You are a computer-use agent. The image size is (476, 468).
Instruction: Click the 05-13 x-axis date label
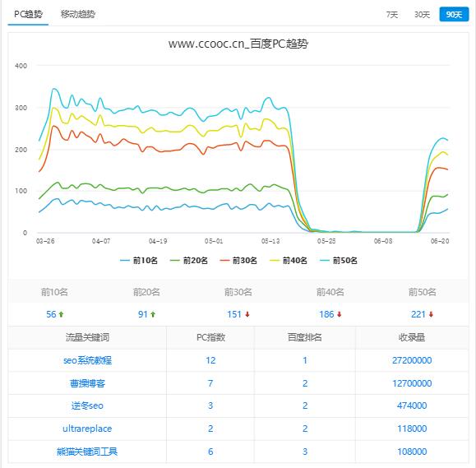click(x=270, y=241)
